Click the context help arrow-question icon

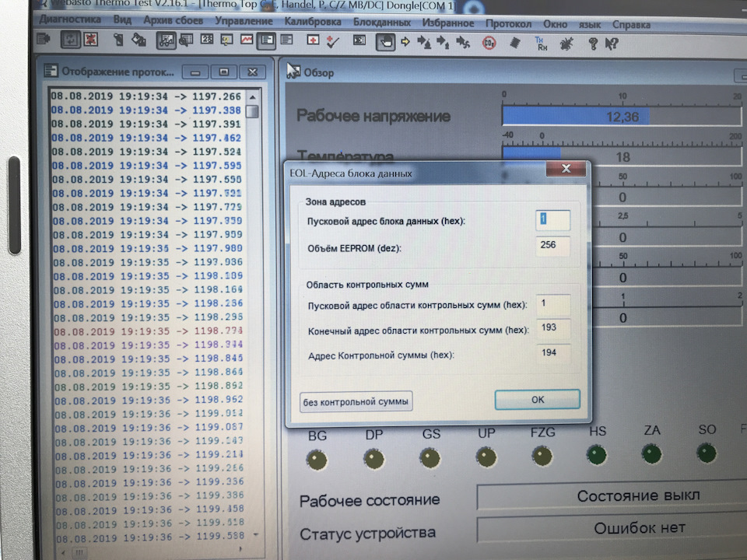(x=612, y=44)
